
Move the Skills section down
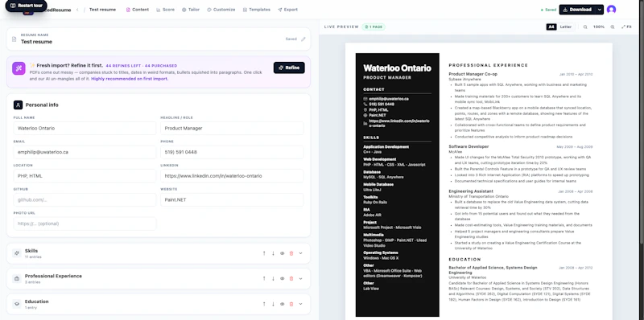(x=273, y=253)
